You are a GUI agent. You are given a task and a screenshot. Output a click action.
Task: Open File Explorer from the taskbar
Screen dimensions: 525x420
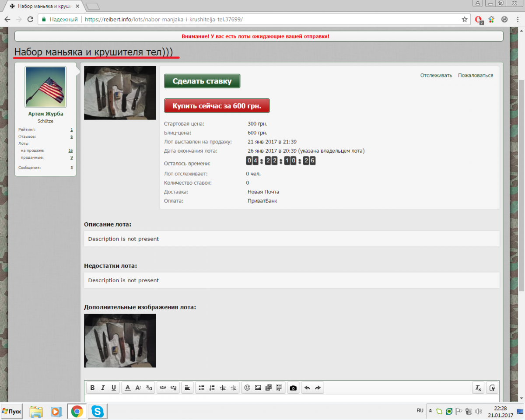point(36,411)
